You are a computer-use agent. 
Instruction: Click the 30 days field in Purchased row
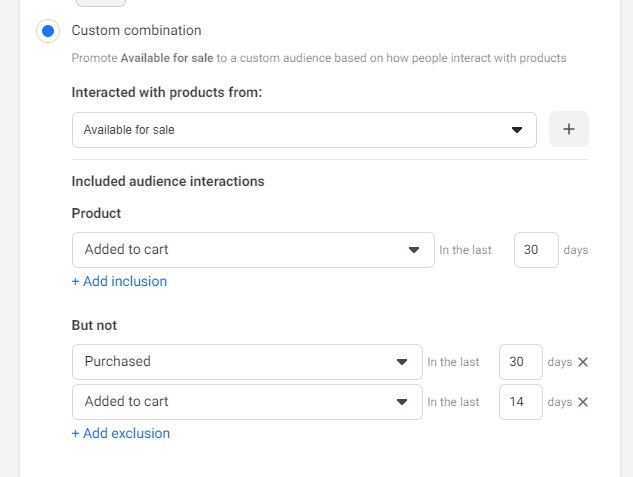(x=521, y=362)
